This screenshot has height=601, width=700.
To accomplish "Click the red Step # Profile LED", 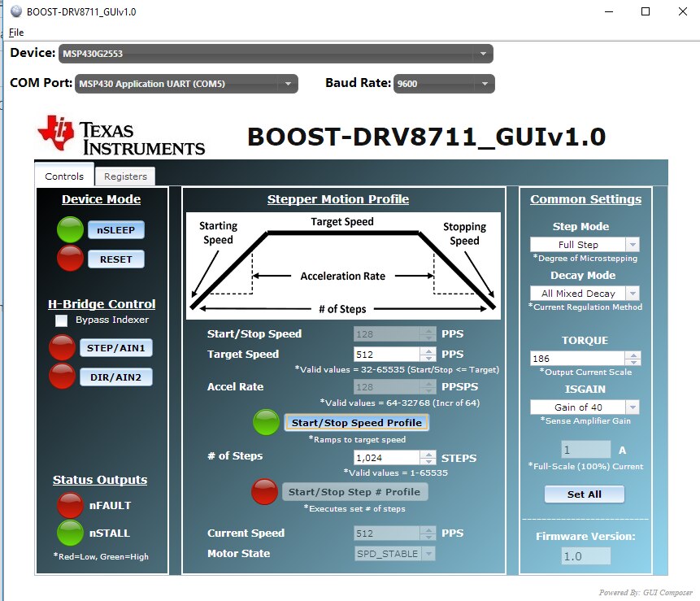I will (x=264, y=491).
